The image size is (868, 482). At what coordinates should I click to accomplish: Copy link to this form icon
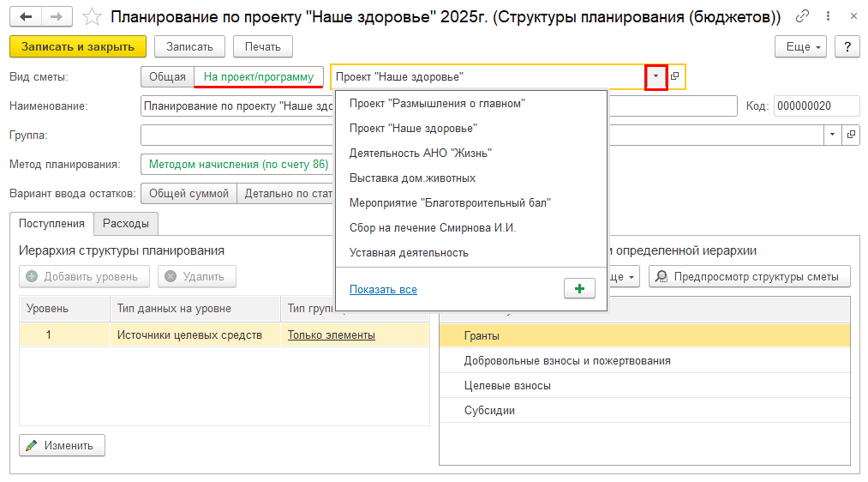(802, 16)
